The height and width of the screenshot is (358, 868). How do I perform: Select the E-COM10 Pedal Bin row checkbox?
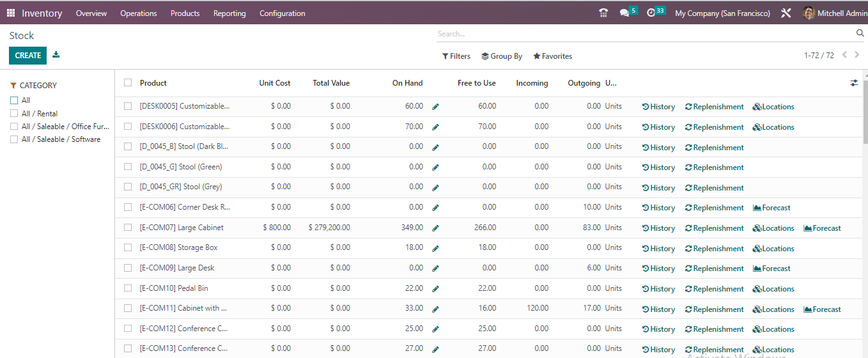click(x=128, y=288)
